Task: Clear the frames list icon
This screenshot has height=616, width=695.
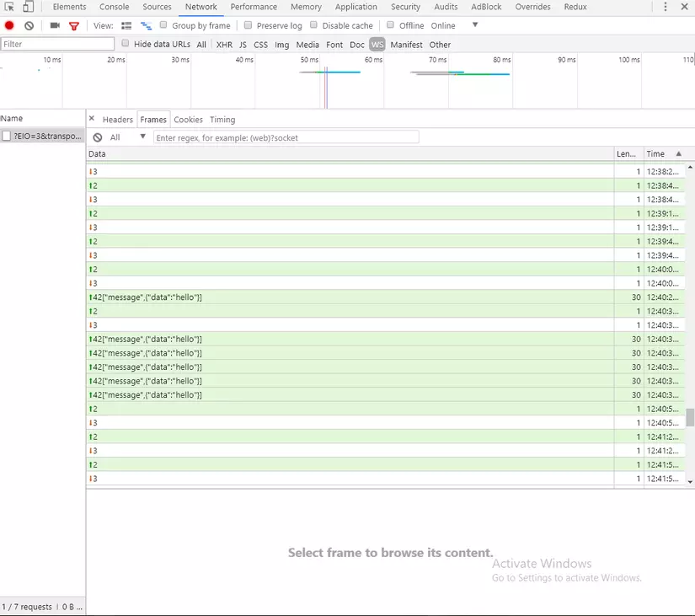Action: point(98,137)
